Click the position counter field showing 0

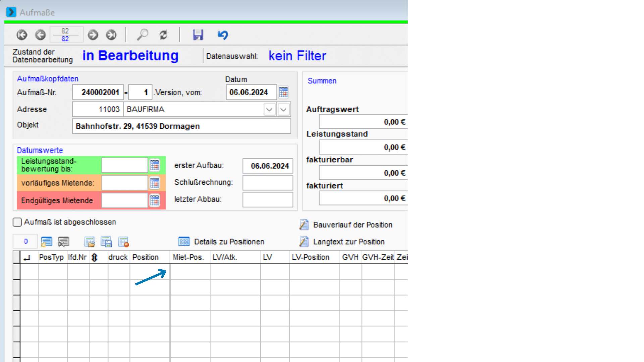pos(25,241)
